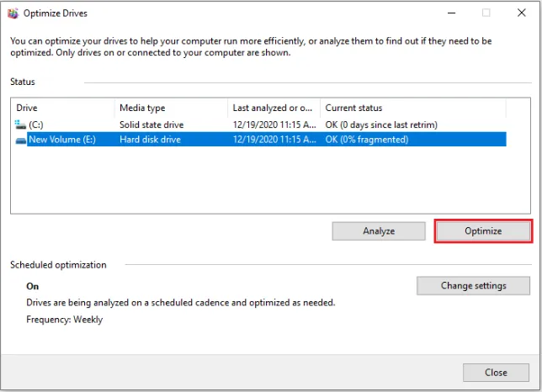Click the Last analyzed or o... column header
Viewport: 542px width, 392px height.
point(274,109)
